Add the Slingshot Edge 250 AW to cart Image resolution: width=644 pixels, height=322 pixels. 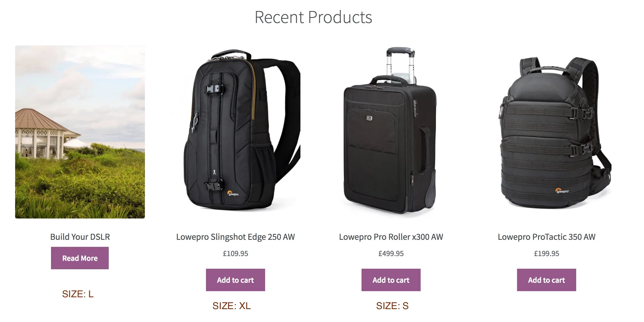[x=235, y=280]
